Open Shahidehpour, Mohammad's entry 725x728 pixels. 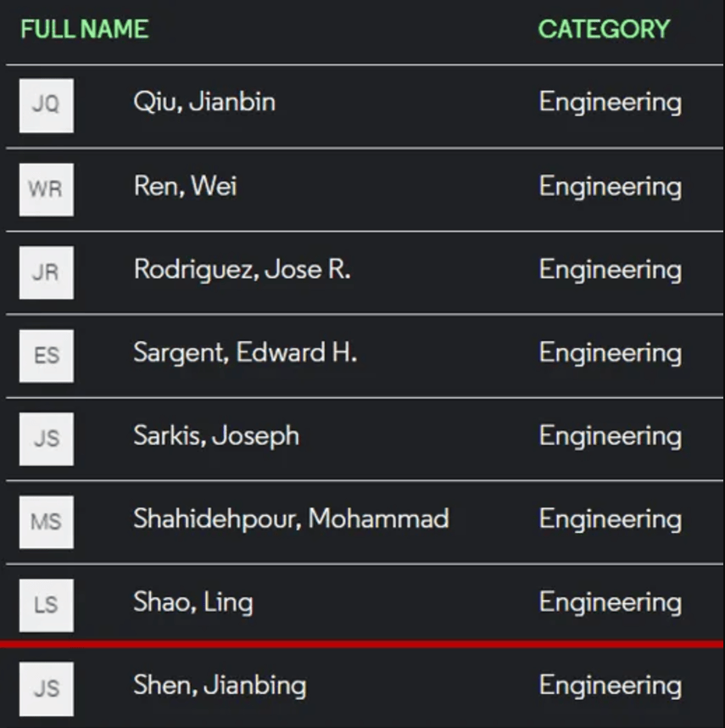pyautogui.click(x=290, y=518)
